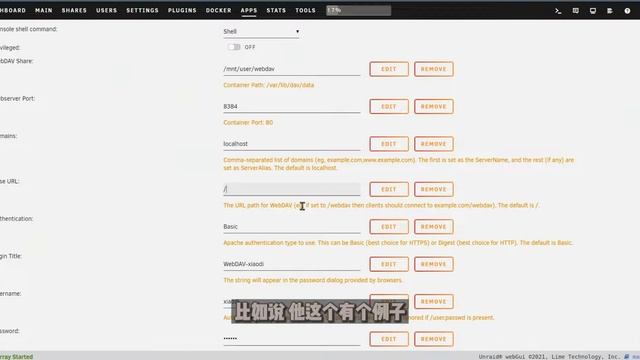Click the Password input field
640x360 pixels.
pyautogui.click(x=291, y=339)
